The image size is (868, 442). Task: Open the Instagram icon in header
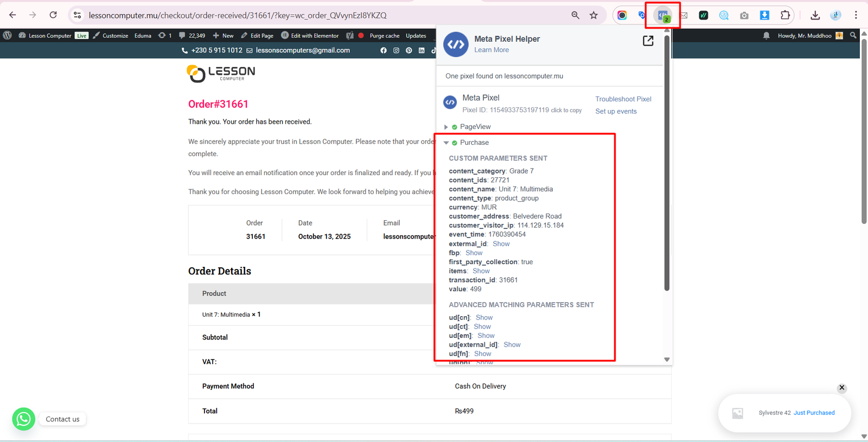click(396, 50)
